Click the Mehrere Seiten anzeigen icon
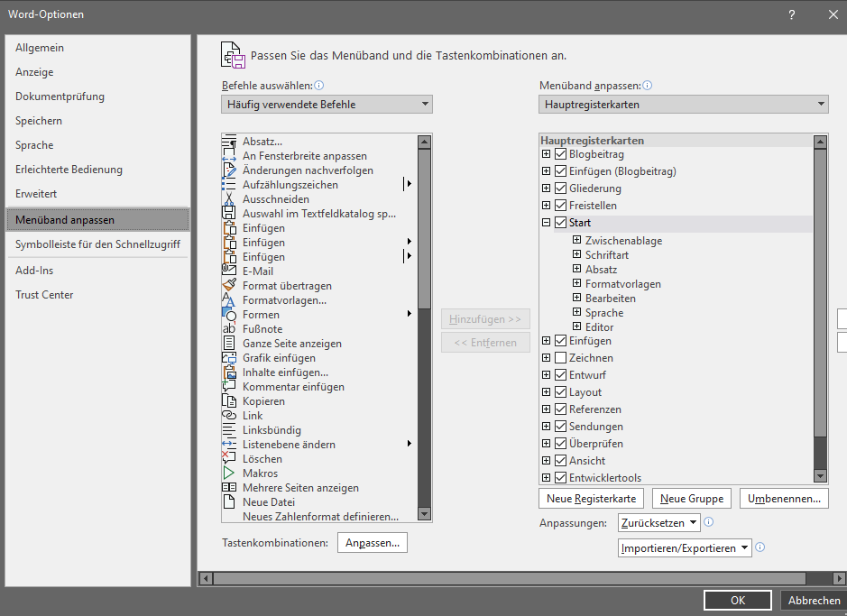The height and width of the screenshot is (616, 847). point(229,488)
